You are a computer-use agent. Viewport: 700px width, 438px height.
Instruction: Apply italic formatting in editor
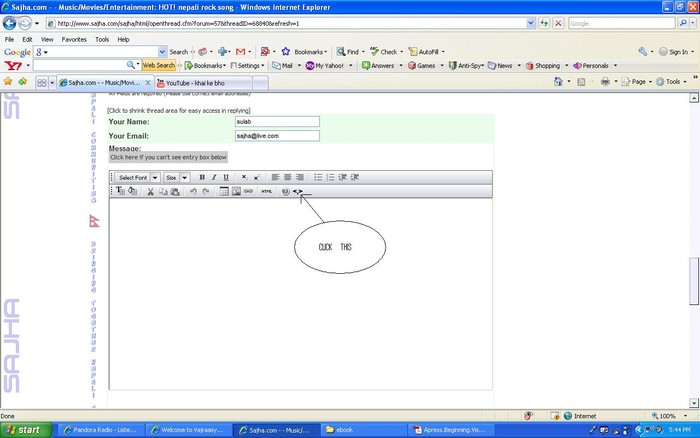point(214,177)
